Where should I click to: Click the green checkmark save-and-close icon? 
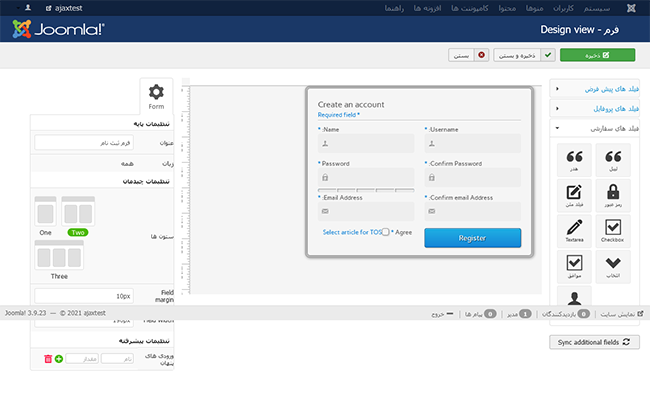(x=548, y=55)
